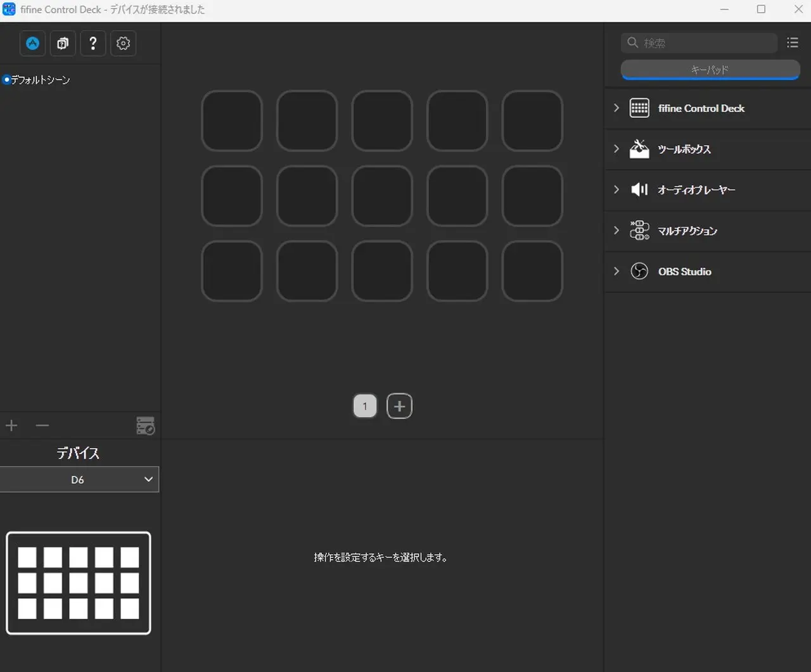Click the scene manager icon above デバイス
This screenshot has height=672, width=811.
click(x=145, y=426)
